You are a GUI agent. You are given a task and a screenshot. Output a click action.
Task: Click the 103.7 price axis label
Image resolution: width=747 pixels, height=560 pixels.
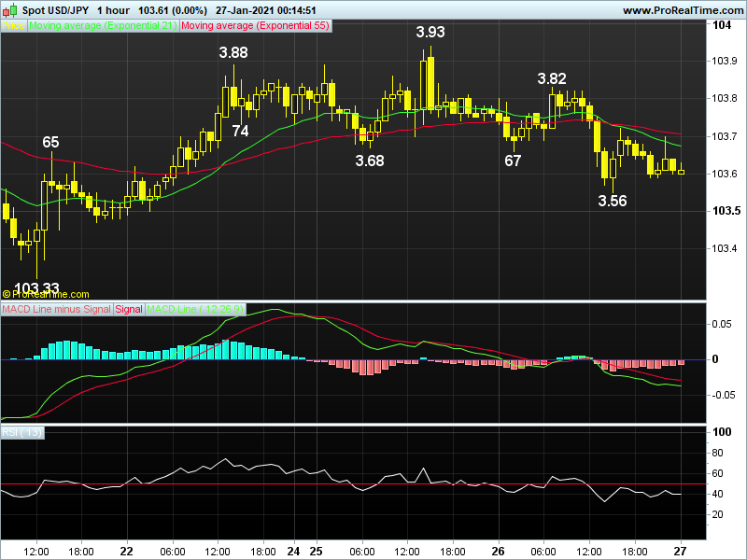point(725,136)
